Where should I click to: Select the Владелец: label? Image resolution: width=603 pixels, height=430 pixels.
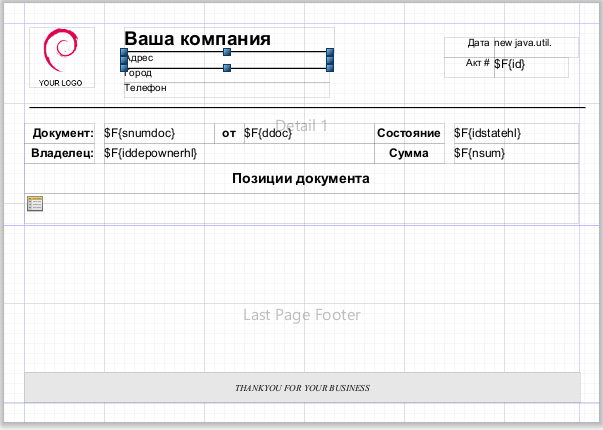point(63,153)
